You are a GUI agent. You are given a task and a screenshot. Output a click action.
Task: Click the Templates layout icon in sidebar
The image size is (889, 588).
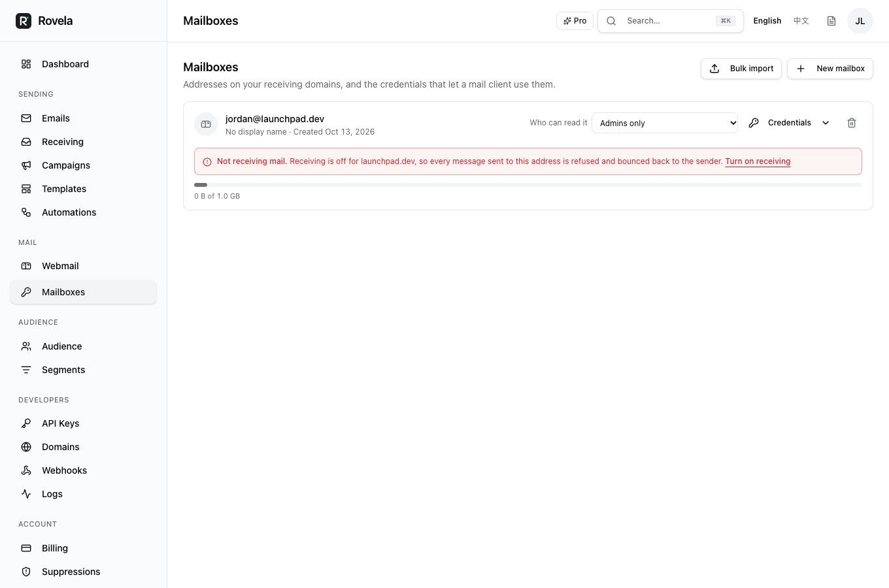[x=26, y=189]
